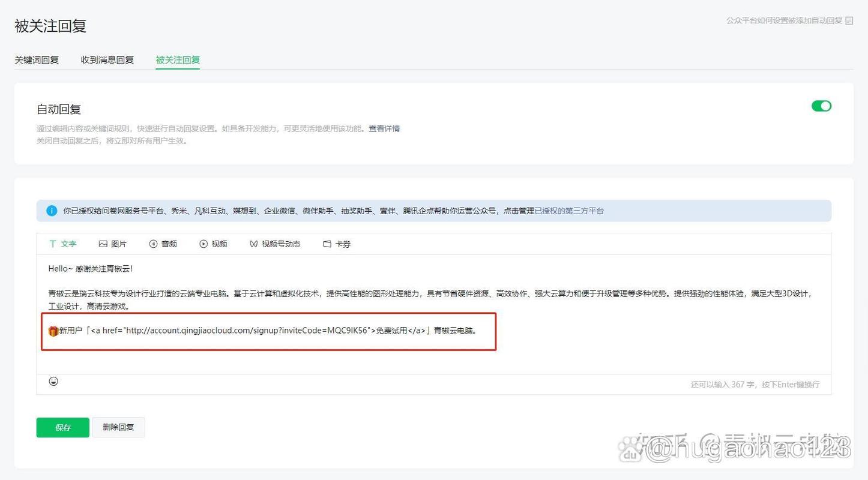Open the help document icon beside 公众平台如何设置被添加自动回复
The image size is (868, 480).
point(849,20)
